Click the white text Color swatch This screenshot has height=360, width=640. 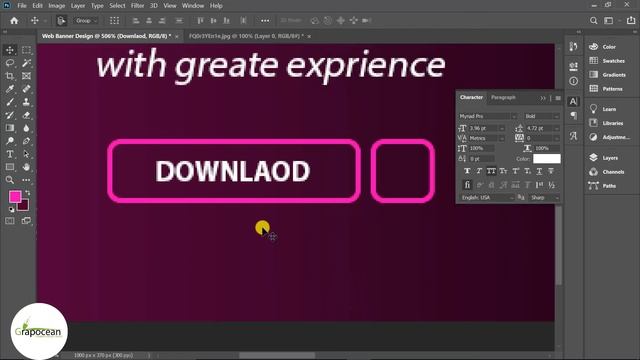pos(547,159)
